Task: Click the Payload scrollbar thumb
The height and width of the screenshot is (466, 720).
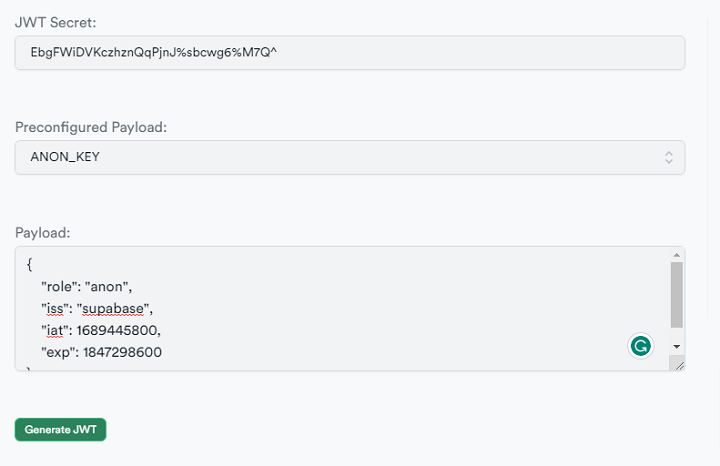Action: click(676, 295)
